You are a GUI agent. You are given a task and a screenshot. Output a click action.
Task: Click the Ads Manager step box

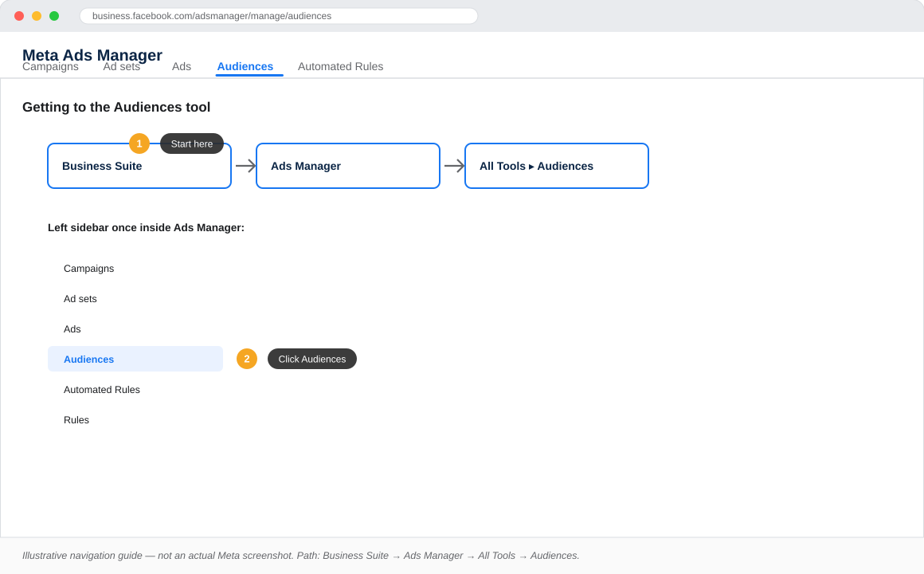(x=347, y=166)
